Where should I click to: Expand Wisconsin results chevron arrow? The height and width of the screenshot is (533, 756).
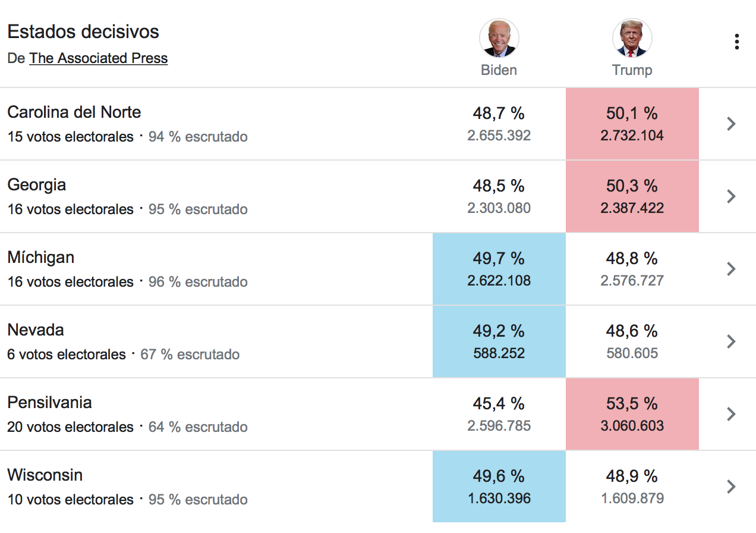pyautogui.click(x=732, y=487)
